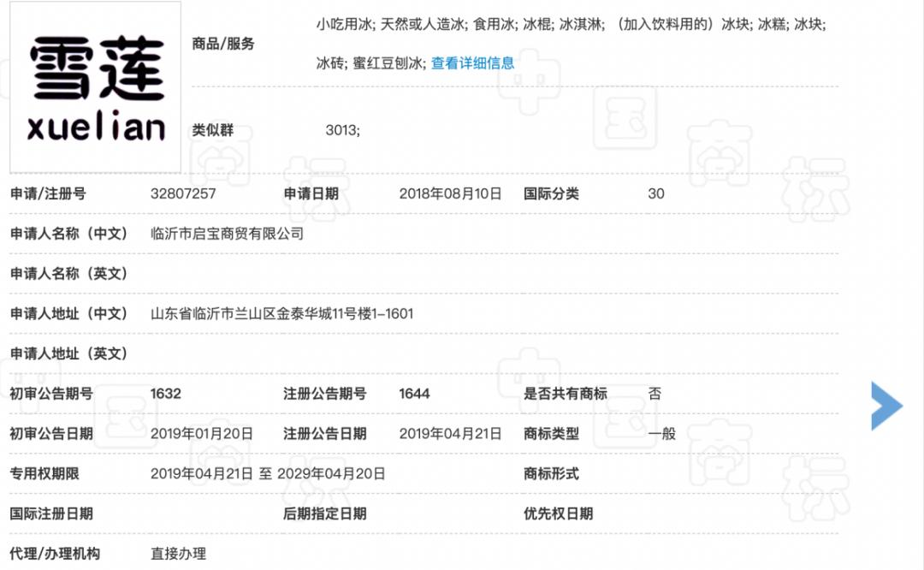This screenshot has height=570, width=924.
Task: Click preliminary announcement date 2019年01月20日
Action: pyautogui.click(x=202, y=434)
